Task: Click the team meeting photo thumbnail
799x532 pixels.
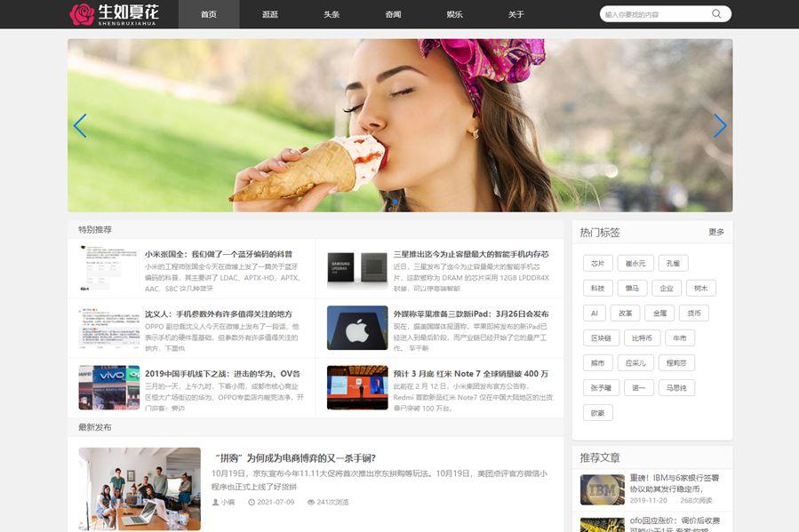Action: (140, 488)
